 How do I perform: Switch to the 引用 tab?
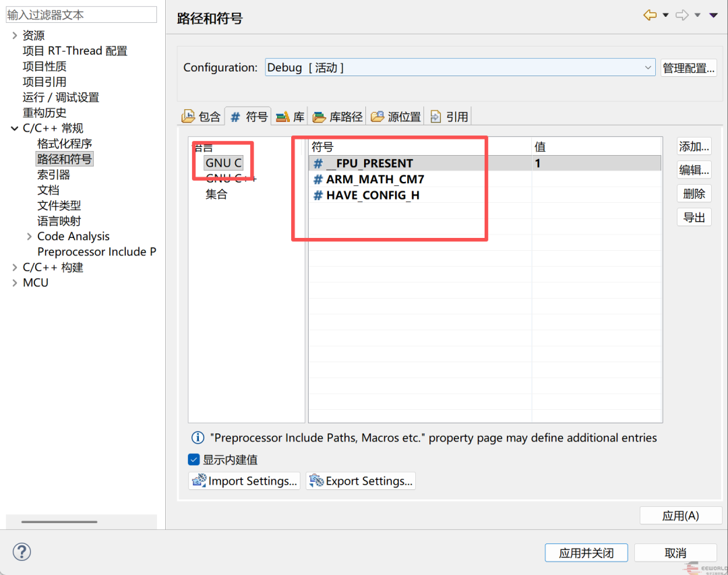pyautogui.click(x=449, y=117)
